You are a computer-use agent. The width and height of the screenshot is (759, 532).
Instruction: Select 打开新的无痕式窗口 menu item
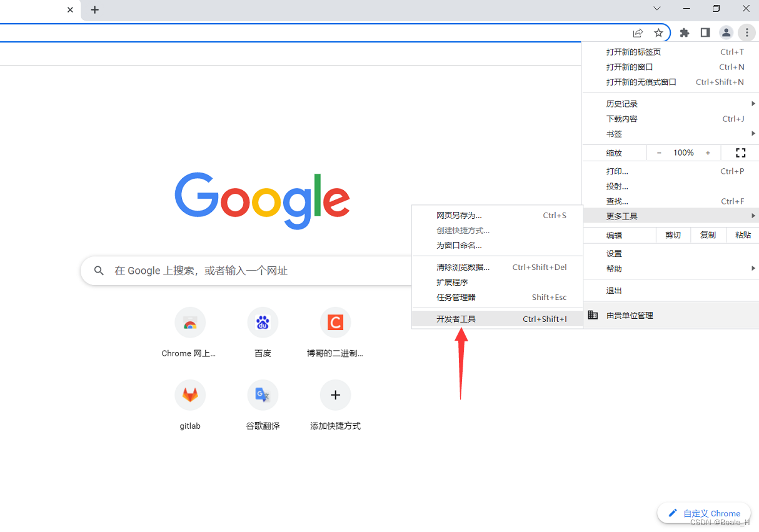coord(670,82)
